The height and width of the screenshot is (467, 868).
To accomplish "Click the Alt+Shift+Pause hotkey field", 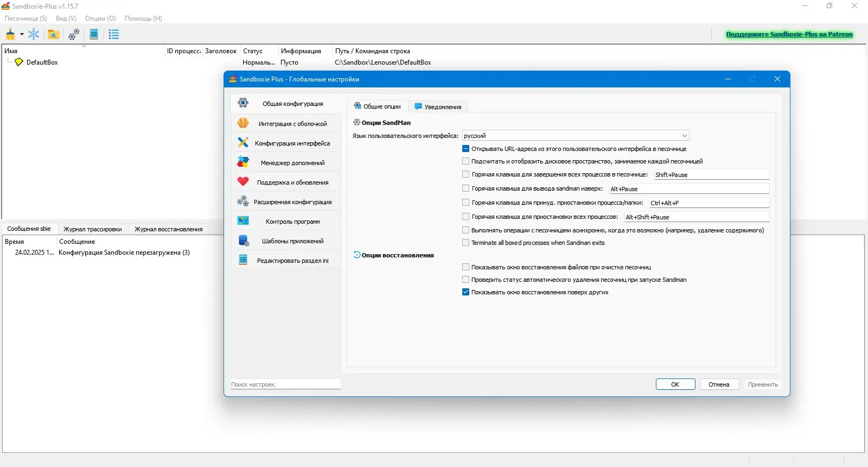I will point(697,217).
